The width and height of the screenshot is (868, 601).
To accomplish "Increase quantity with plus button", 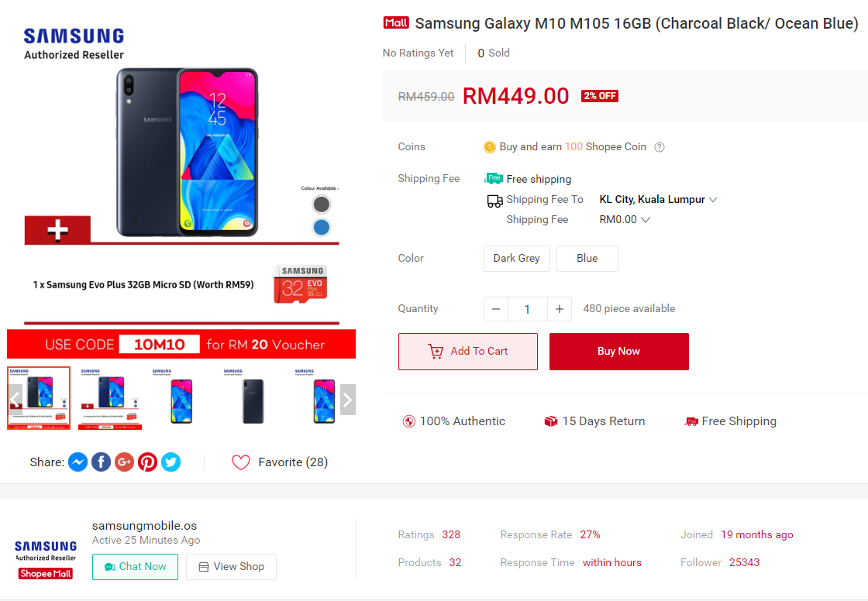I will 559,309.
